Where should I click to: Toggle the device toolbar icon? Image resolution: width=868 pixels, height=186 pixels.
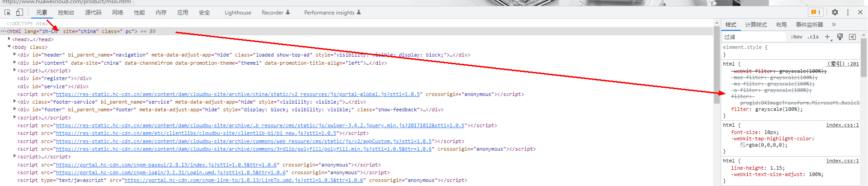click(20, 12)
